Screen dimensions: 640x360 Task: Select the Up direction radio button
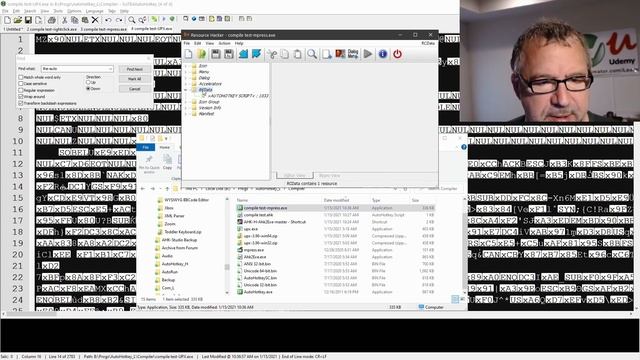[x=88, y=82]
